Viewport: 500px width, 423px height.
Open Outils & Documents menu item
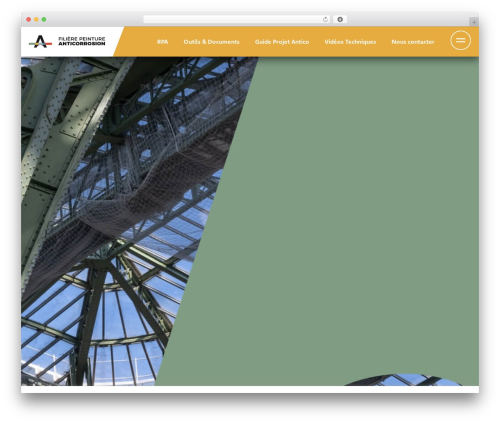[x=211, y=42]
